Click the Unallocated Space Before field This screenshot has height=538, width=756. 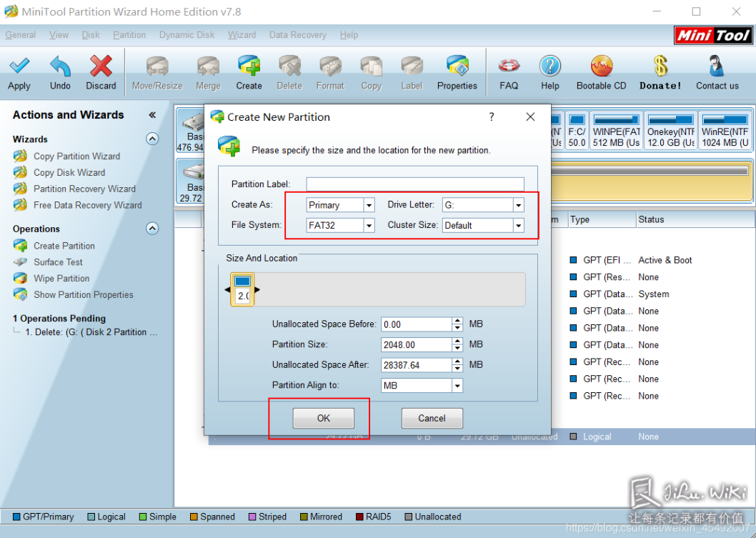pos(417,324)
